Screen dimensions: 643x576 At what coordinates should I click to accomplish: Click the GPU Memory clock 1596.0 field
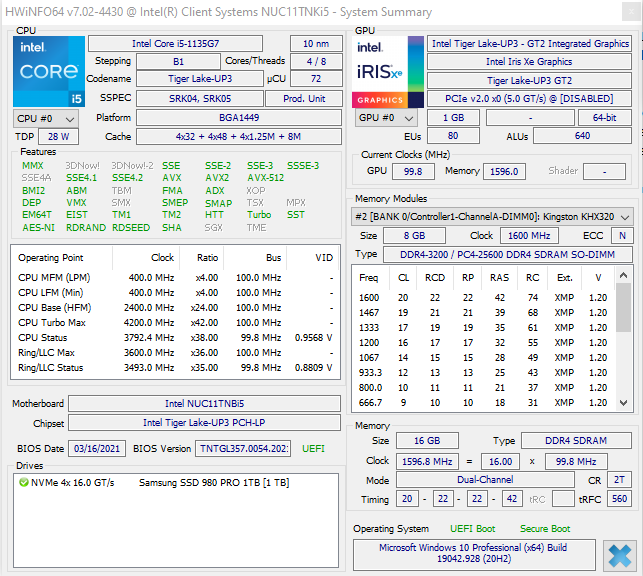pos(504,171)
